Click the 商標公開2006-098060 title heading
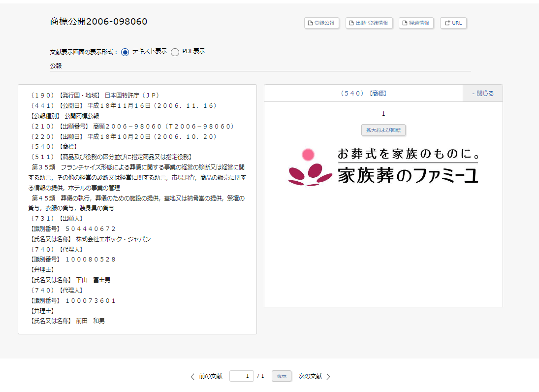Image resolution: width=539 pixels, height=392 pixels. tap(98, 22)
